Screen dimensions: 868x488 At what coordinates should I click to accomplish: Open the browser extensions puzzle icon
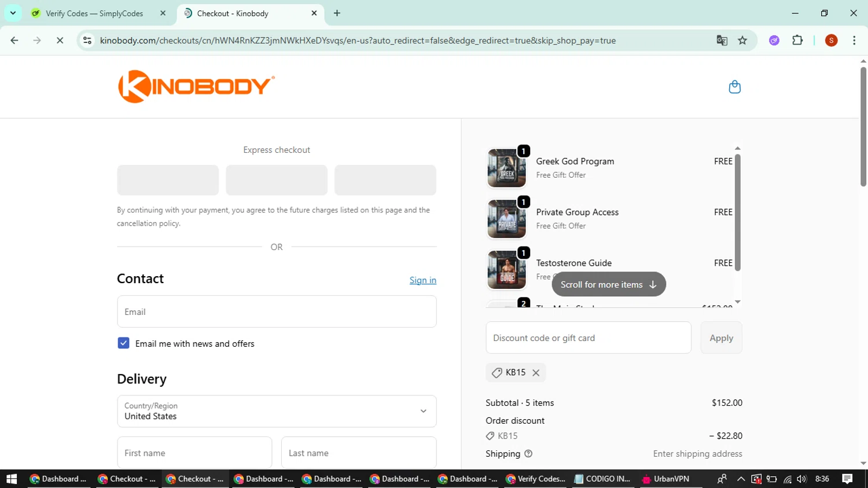797,41
